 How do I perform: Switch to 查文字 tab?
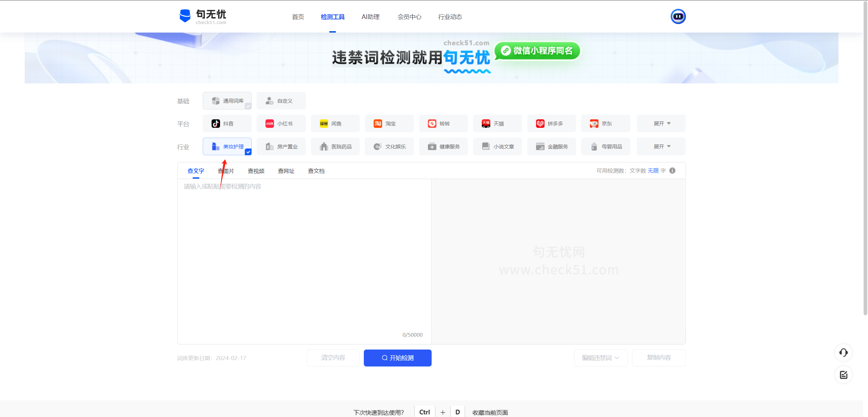196,171
